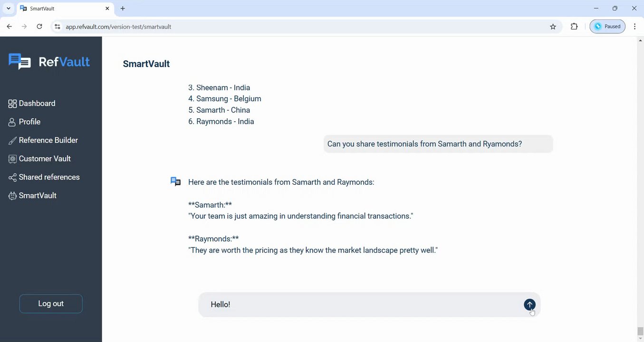Screen dimensions: 644x342
Task: Open a new browser tab
Action: click(123, 9)
